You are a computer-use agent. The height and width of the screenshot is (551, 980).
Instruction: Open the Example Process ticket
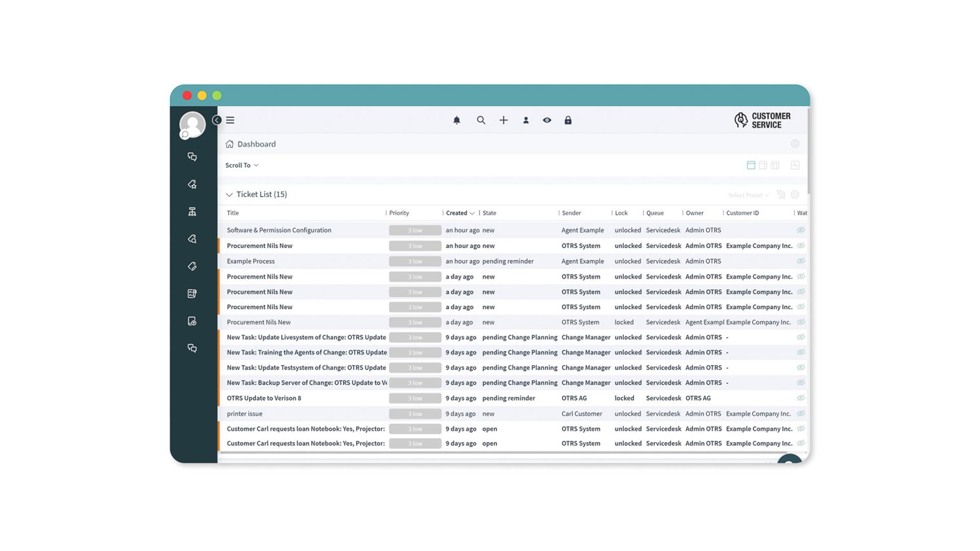point(251,261)
